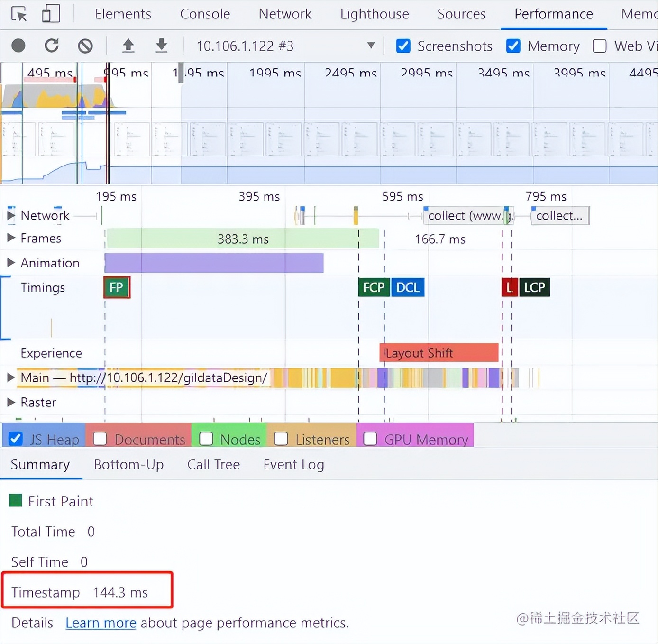The width and height of the screenshot is (658, 644).
Task: Click the inspect element picker icon
Action: pyautogui.click(x=19, y=14)
